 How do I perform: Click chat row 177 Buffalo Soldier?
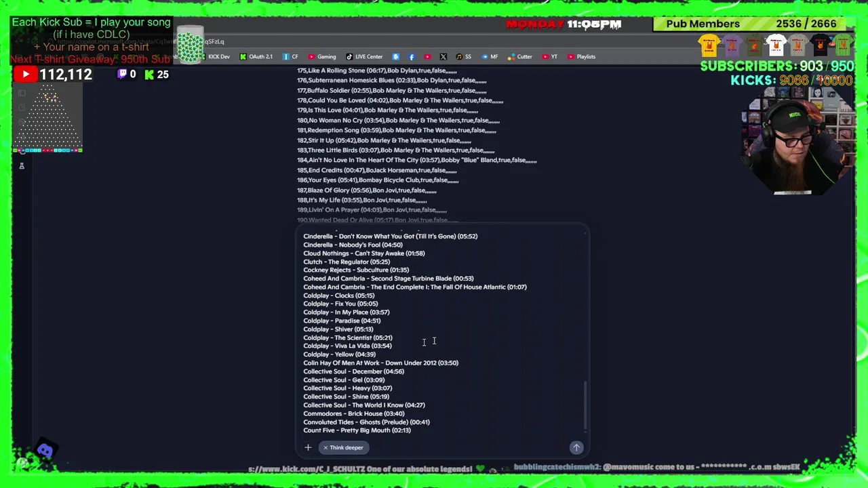point(391,90)
